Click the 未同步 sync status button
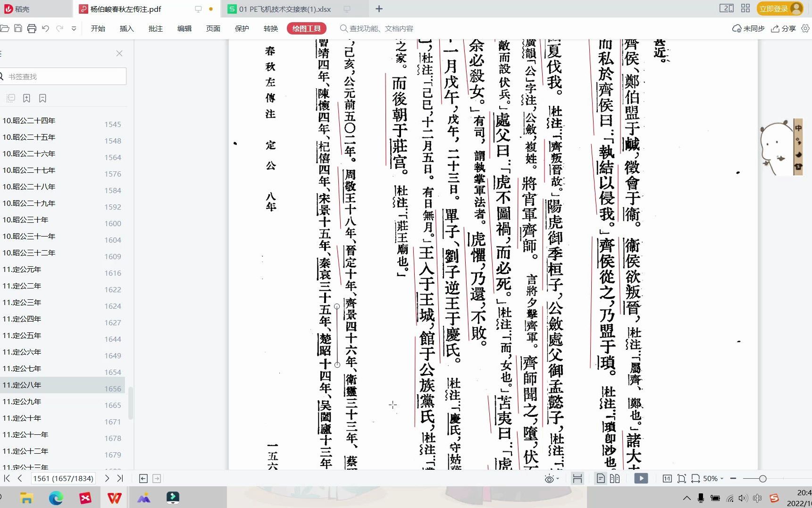The height and width of the screenshot is (508, 812). tap(748, 28)
